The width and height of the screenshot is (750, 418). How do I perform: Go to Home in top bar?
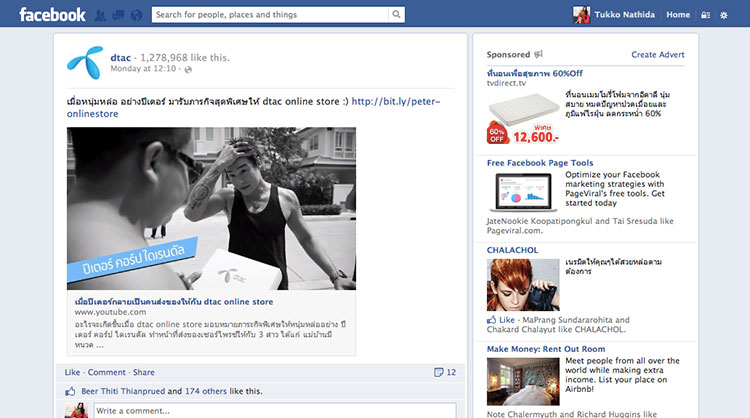678,15
